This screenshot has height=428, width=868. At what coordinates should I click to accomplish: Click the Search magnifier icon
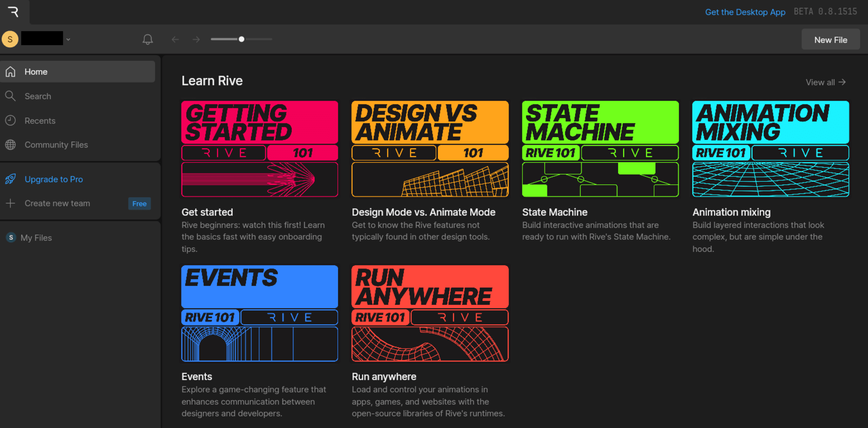coord(10,96)
